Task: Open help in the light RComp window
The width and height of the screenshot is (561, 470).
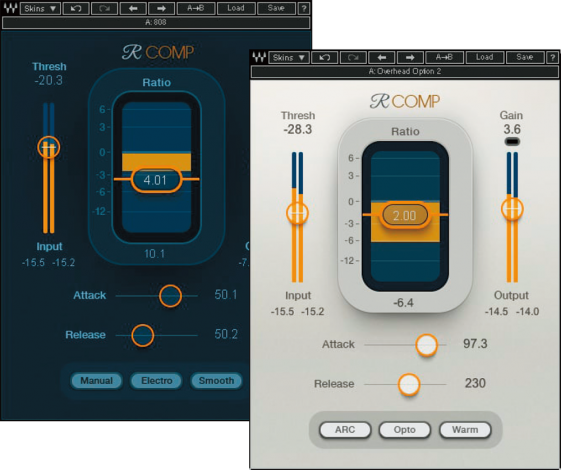Action: pos(552,57)
